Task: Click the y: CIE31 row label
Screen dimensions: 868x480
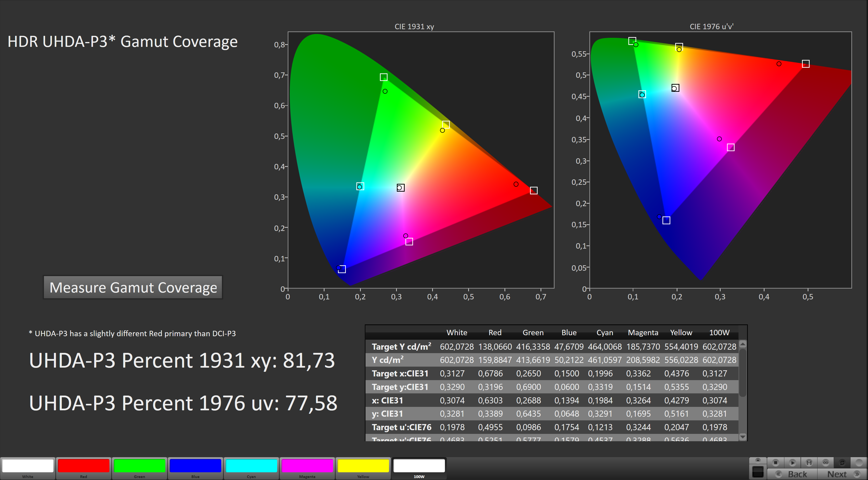Action: [388, 413]
